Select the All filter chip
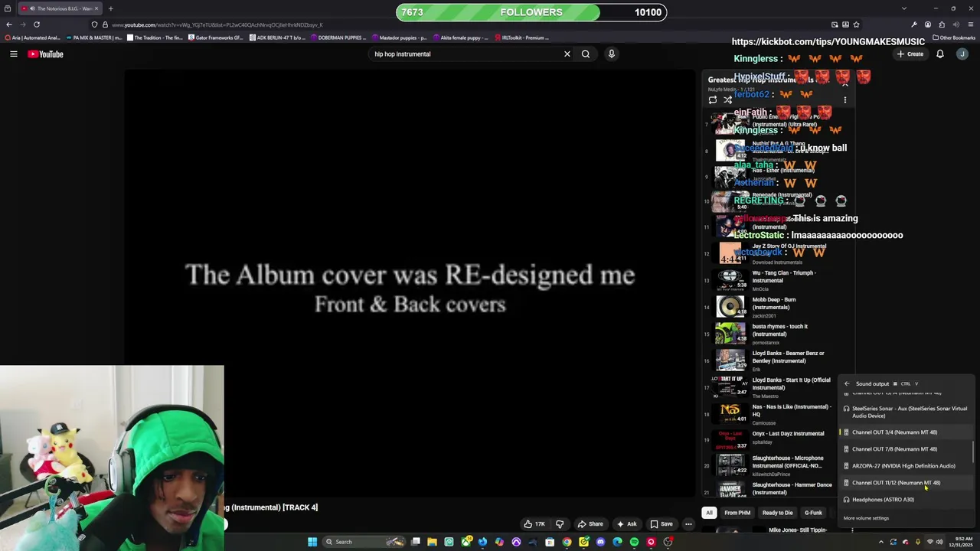This screenshot has width=980, height=551. click(709, 513)
